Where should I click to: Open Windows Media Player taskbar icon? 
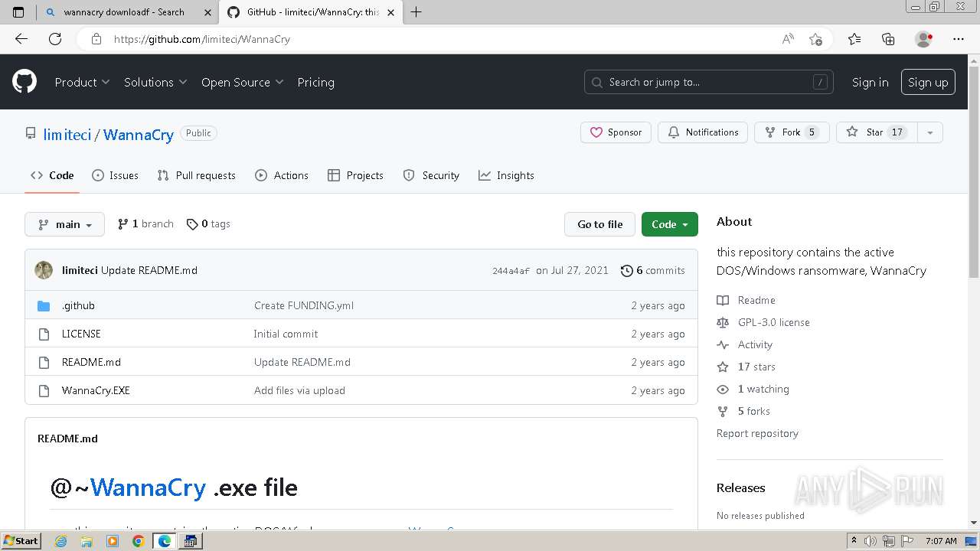(113, 541)
